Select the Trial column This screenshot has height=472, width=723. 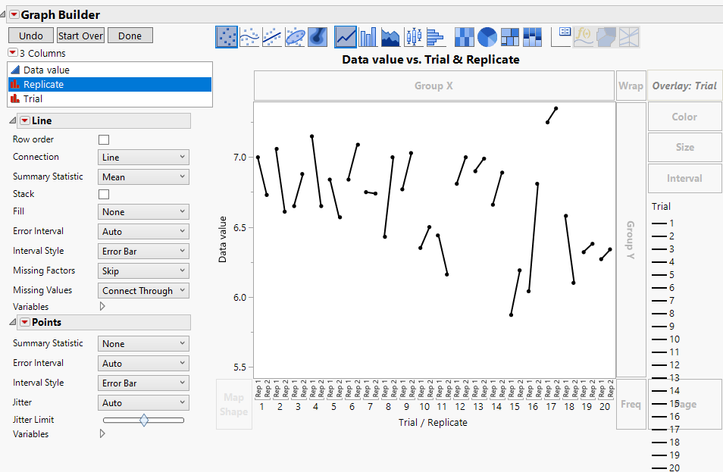pyautogui.click(x=110, y=99)
